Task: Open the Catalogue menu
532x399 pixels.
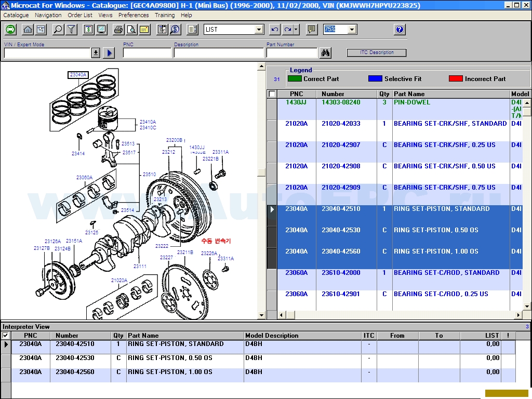Action: pos(16,15)
